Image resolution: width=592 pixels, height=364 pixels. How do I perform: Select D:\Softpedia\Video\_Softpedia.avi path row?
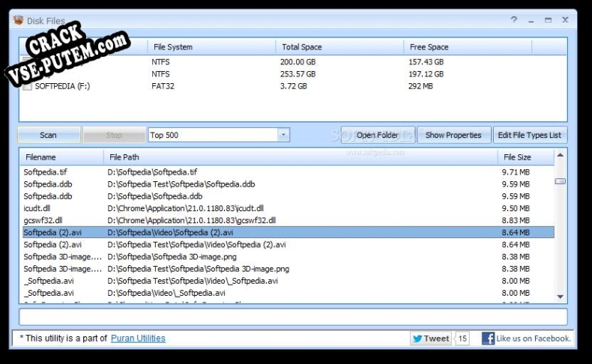pyautogui.click(x=288, y=293)
